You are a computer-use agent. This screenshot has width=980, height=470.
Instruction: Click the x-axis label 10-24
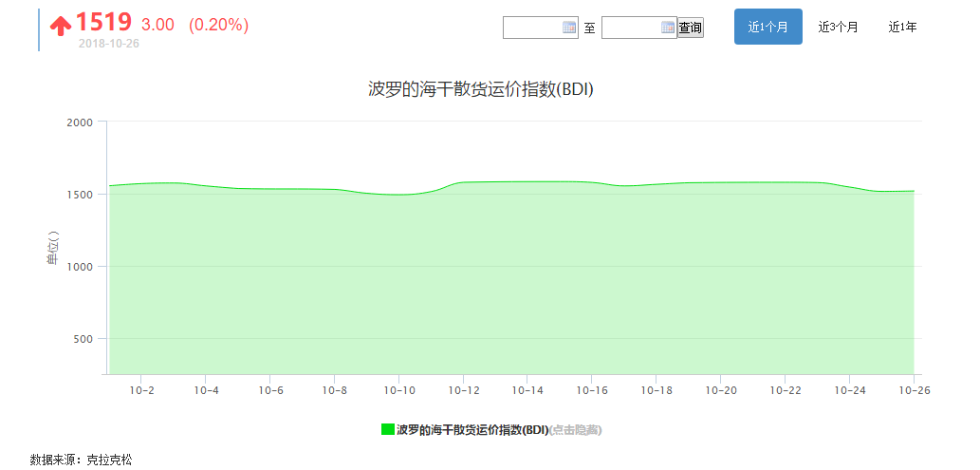pyautogui.click(x=849, y=390)
